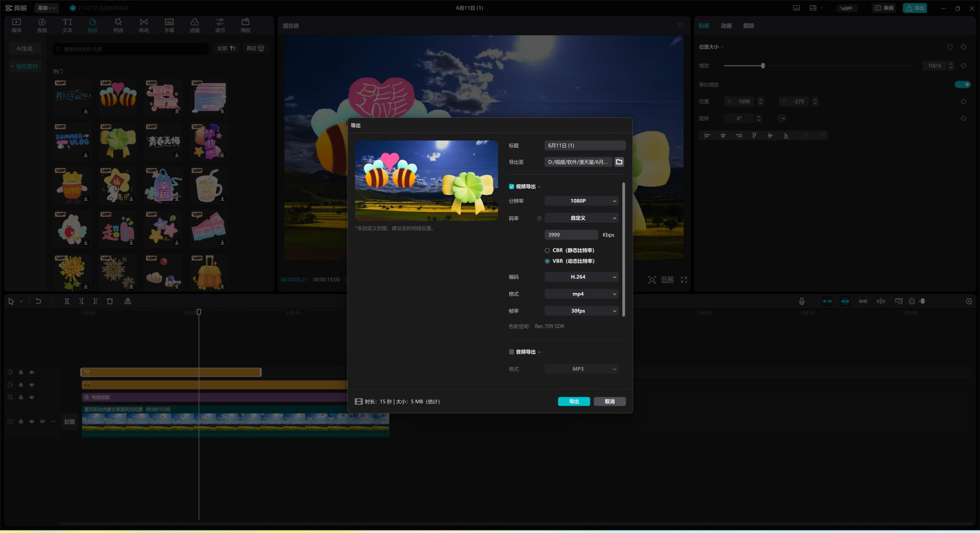Image resolution: width=980 pixels, height=533 pixels.
Task: Collapse the 音频导出 section arrow
Action: [x=539, y=352]
